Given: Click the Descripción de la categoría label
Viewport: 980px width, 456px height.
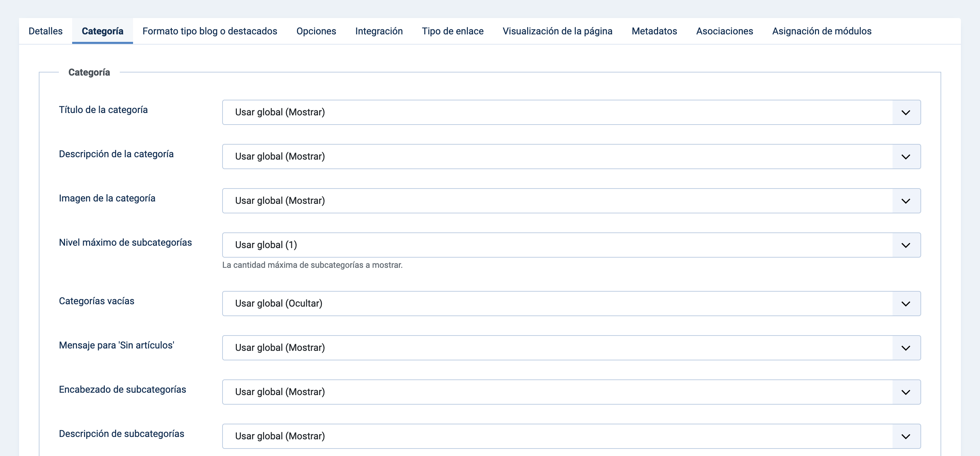Looking at the screenshot, I should tap(116, 154).
